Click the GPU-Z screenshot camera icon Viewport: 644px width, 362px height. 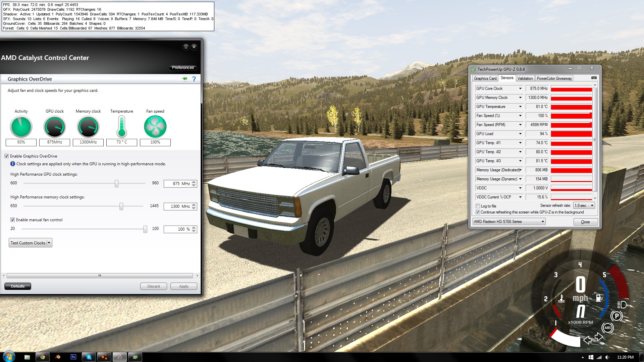[x=594, y=78]
